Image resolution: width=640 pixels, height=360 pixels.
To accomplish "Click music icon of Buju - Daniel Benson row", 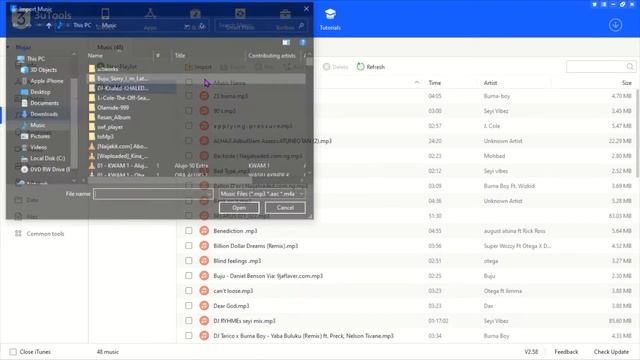I will 204,276.
